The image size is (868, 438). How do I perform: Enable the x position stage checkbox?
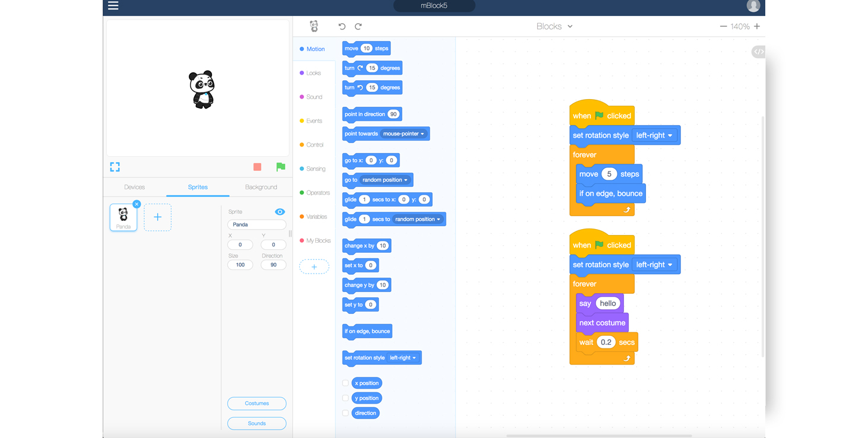[x=345, y=383]
